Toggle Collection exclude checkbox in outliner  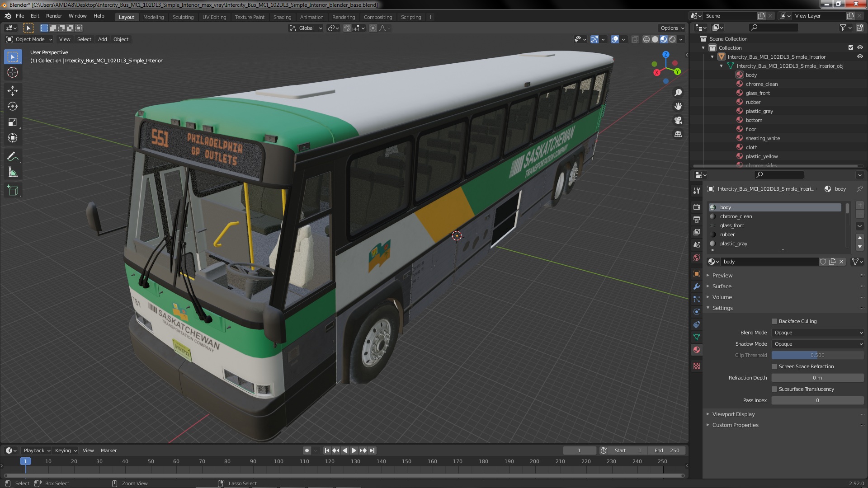(851, 47)
